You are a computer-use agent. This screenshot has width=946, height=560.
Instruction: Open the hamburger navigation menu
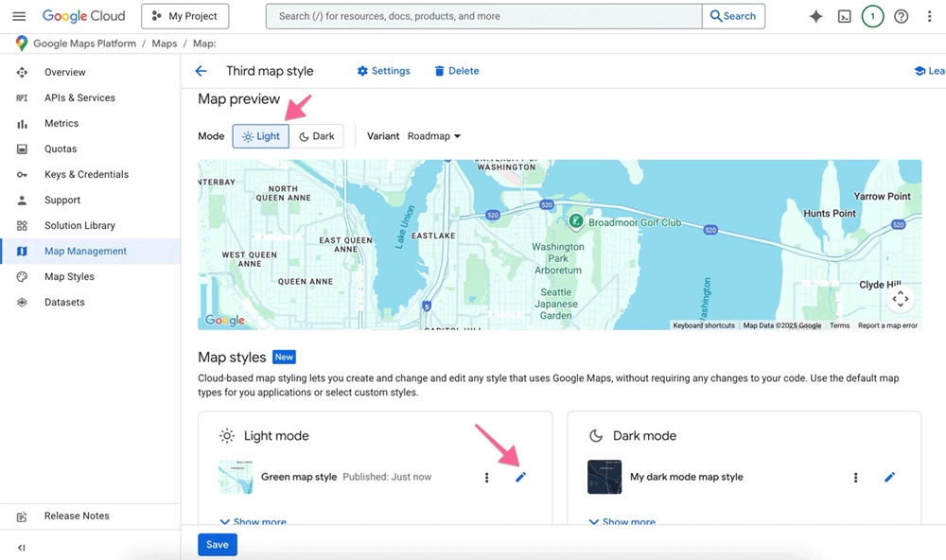(19, 16)
